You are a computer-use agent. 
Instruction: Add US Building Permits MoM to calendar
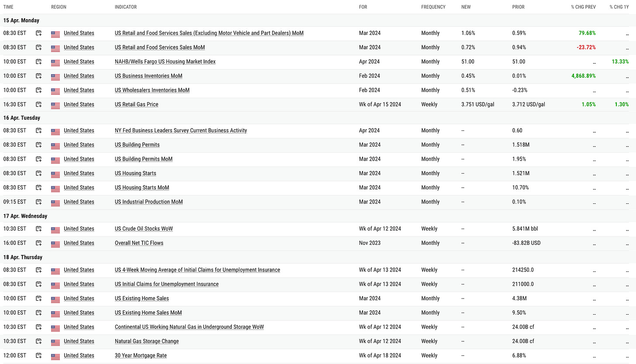coord(38,159)
